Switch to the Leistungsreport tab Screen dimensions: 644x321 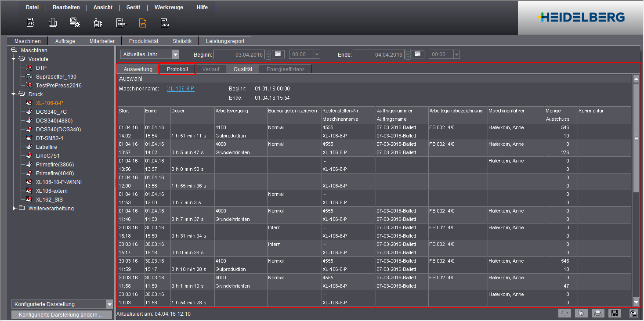click(225, 41)
